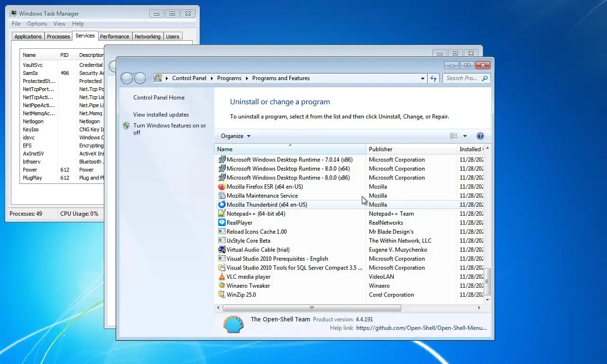The width and height of the screenshot is (607, 364).
Task: Click the VLC media player cone icon
Action: [221, 277]
